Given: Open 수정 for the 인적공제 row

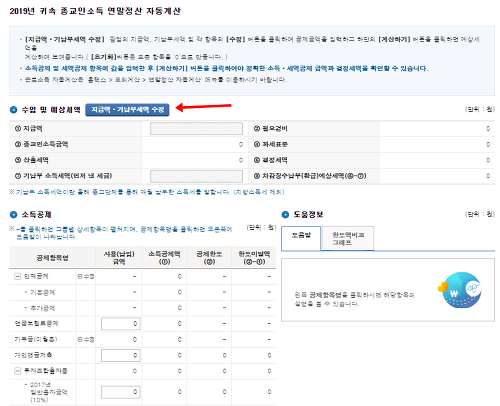Looking at the screenshot, I should point(86,276).
